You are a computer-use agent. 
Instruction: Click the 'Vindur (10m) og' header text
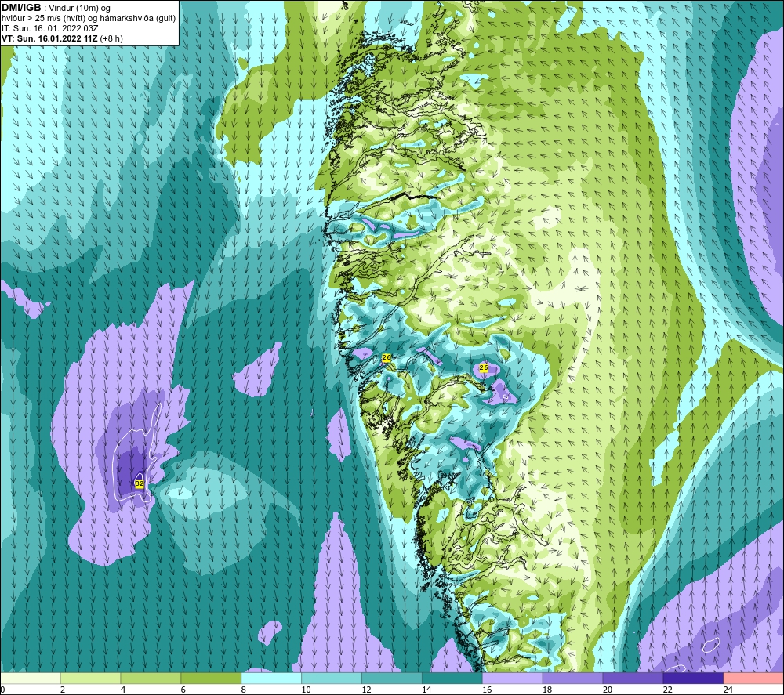click(79, 9)
